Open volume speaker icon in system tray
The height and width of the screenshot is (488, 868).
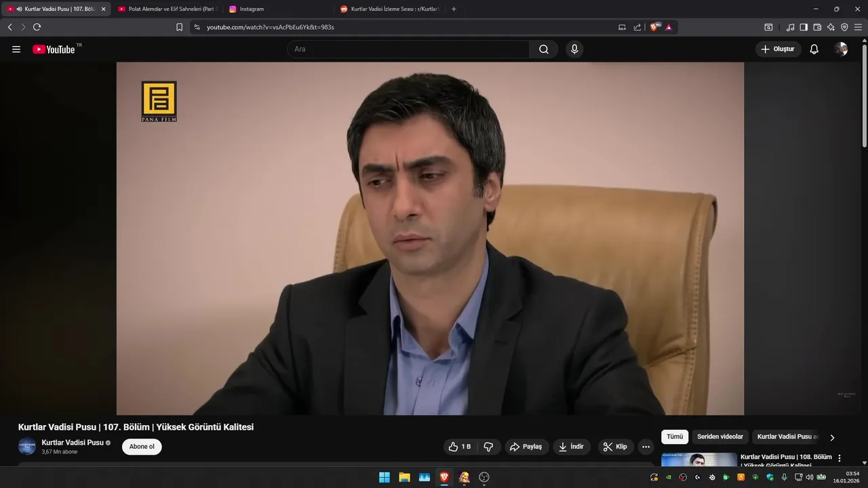click(x=809, y=477)
